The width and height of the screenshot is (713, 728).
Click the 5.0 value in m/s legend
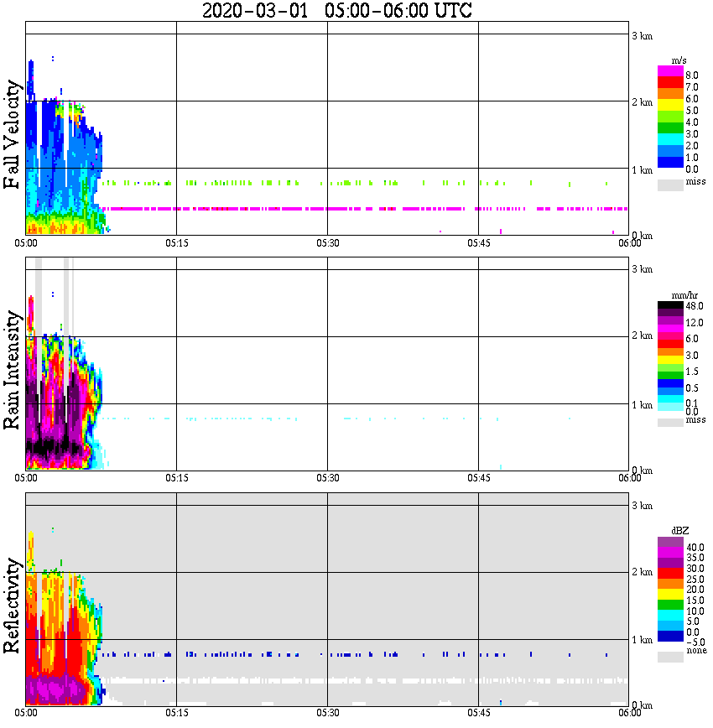pos(692,111)
